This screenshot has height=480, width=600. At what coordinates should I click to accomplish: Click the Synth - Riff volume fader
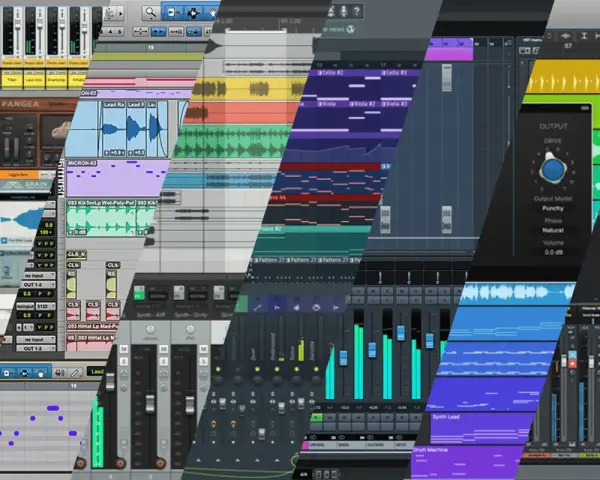tap(150, 403)
